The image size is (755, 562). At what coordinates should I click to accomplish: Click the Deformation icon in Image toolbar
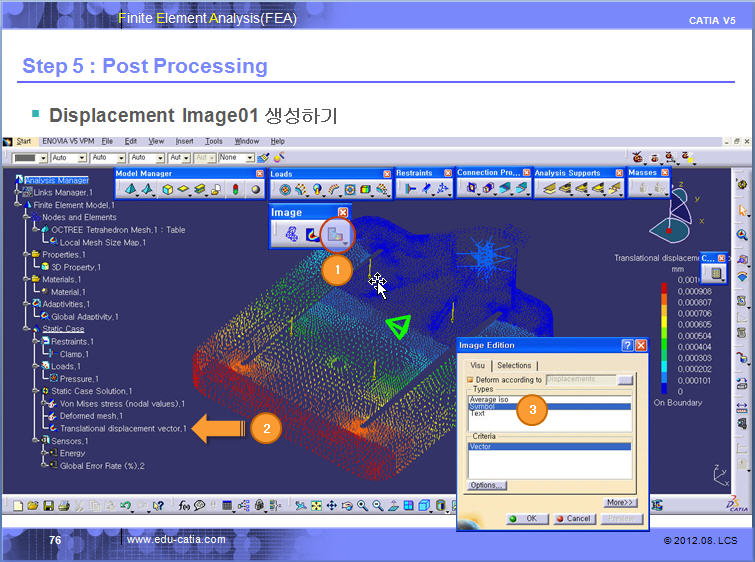coord(291,234)
